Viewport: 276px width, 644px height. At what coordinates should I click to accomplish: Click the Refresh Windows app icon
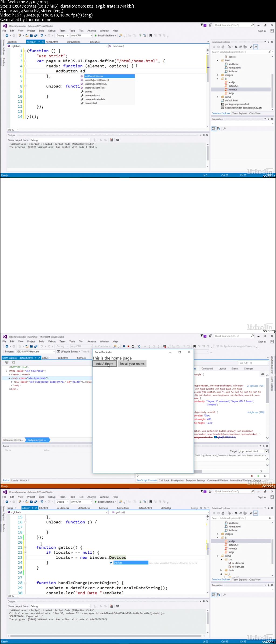pos(139,346)
